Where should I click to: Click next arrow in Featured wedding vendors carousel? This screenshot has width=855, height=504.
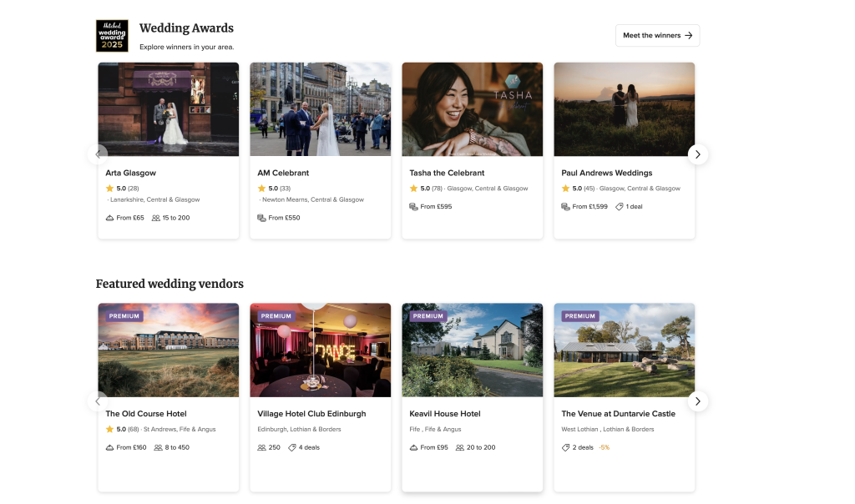pos(698,401)
